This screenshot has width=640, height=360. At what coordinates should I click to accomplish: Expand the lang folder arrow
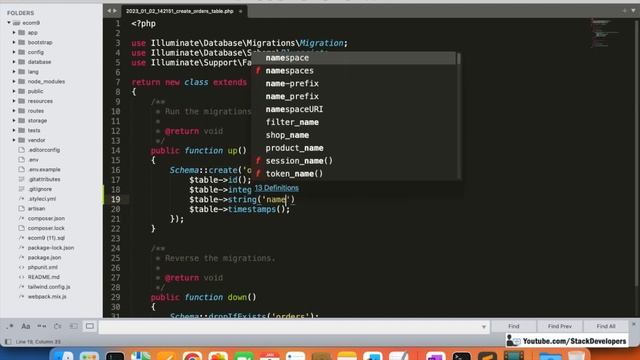point(14,72)
